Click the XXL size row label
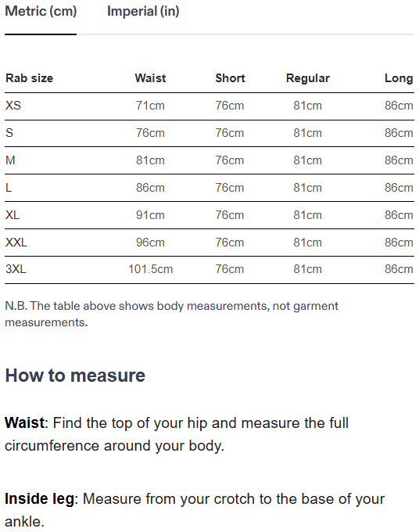This screenshot has height=532, width=419. coord(16,243)
